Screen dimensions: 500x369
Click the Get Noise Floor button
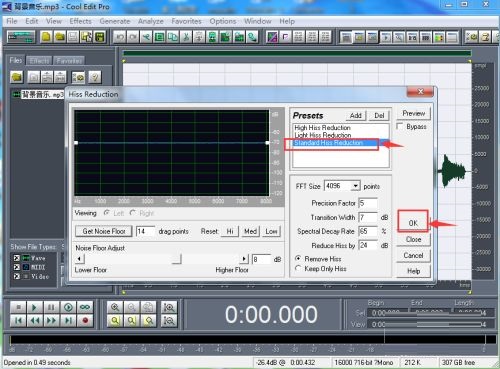[x=104, y=231]
